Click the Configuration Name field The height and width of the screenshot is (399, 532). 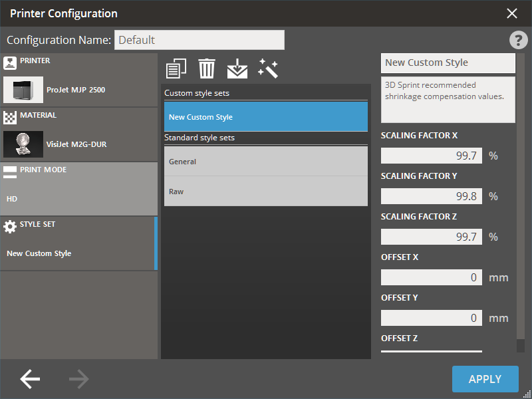pyautogui.click(x=199, y=40)
